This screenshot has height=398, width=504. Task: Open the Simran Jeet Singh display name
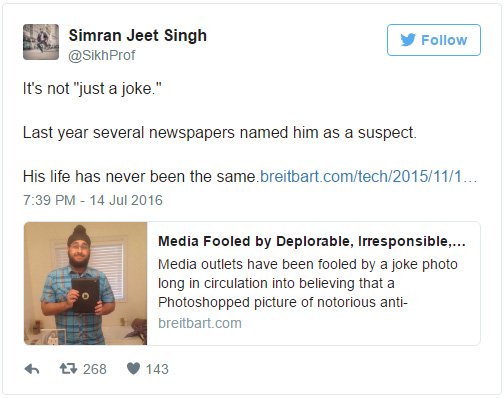point(138,35)
